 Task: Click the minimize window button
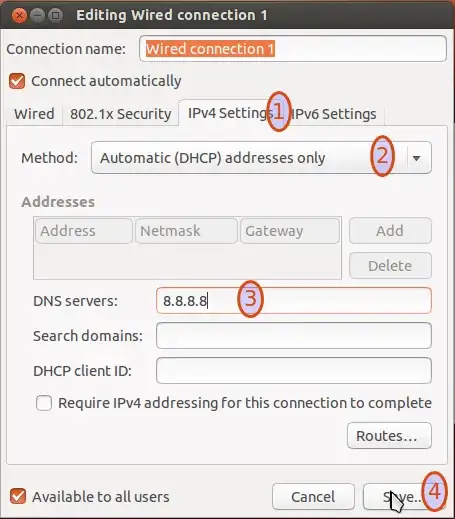tap(37, 16)
